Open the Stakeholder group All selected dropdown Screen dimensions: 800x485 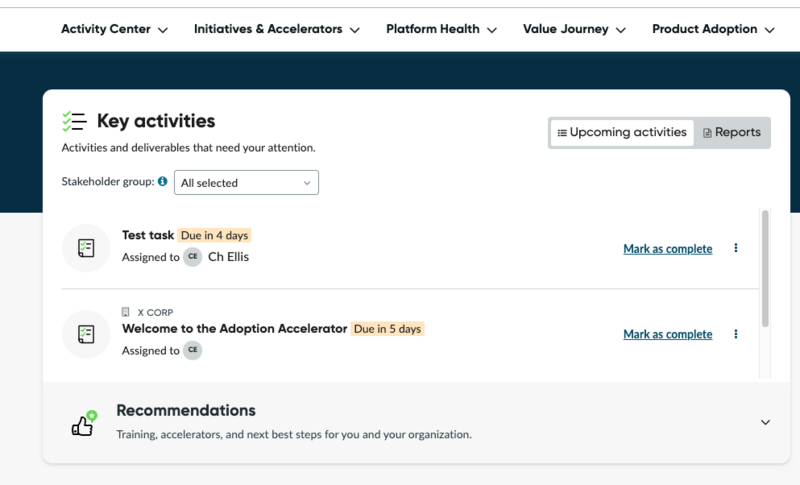[246, 183]
